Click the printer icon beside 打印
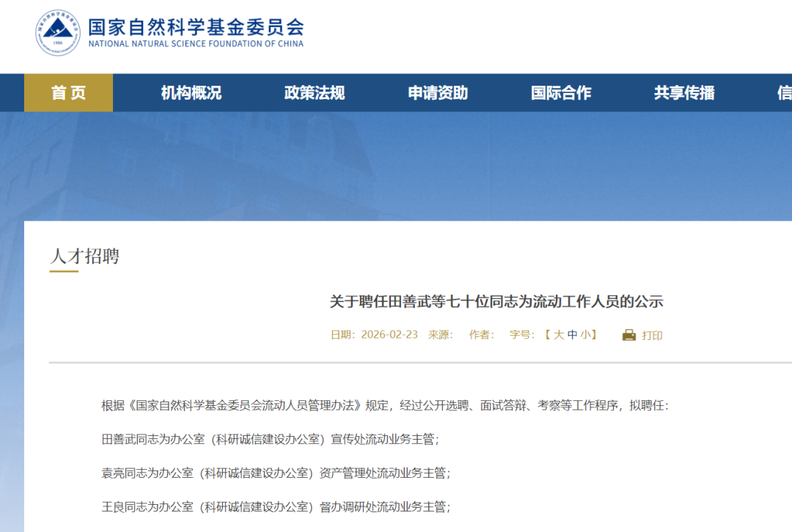Image resolution: width=792 pixels, height=532 pixels. coord(629,335)
